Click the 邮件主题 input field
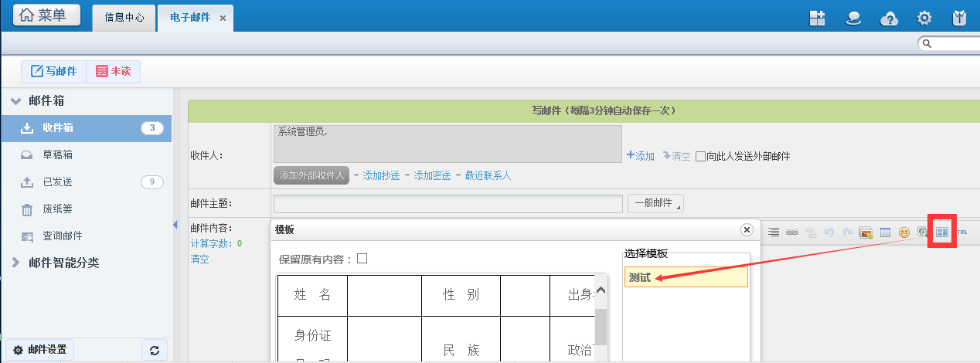 tap(447, 204)
